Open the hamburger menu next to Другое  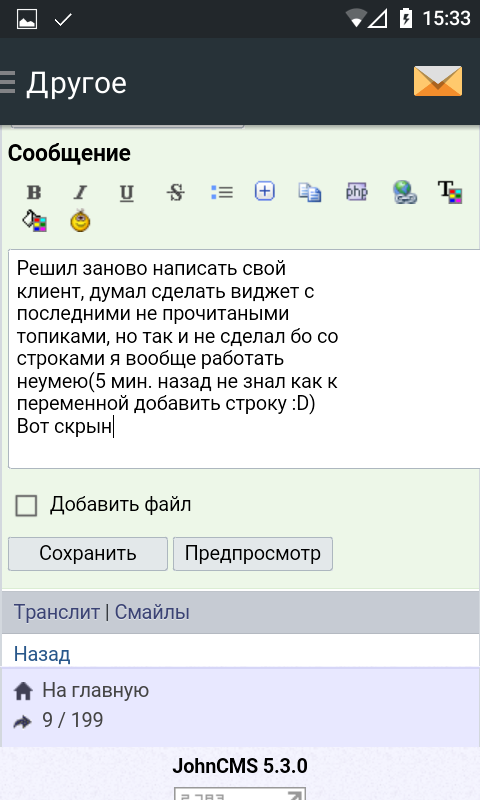7,82
